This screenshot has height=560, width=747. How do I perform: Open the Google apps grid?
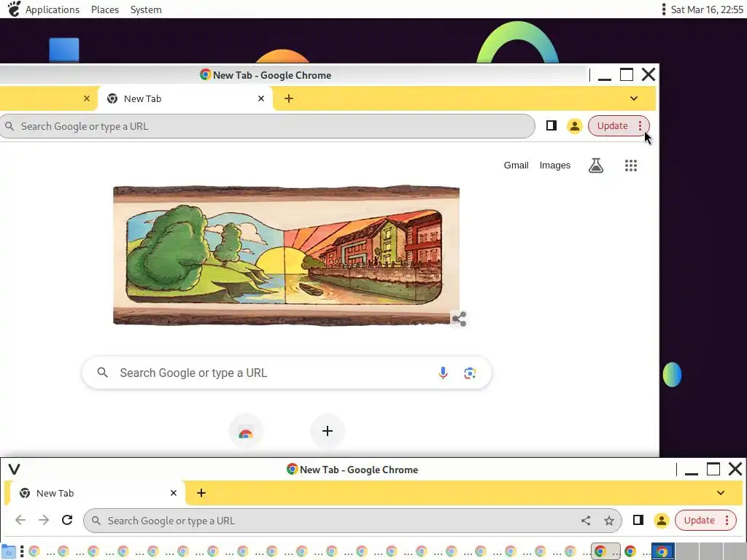click(631, 166)
